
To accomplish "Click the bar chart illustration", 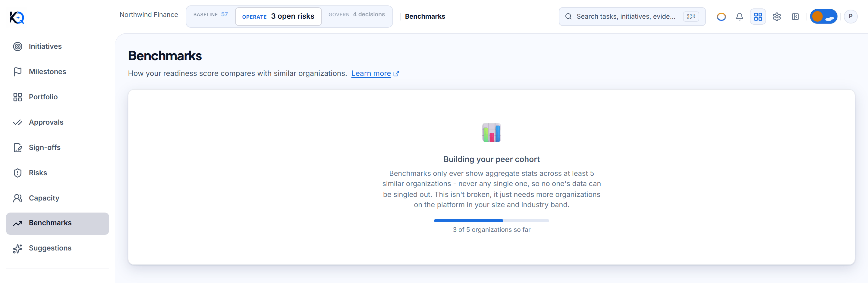I will point(491,132).
